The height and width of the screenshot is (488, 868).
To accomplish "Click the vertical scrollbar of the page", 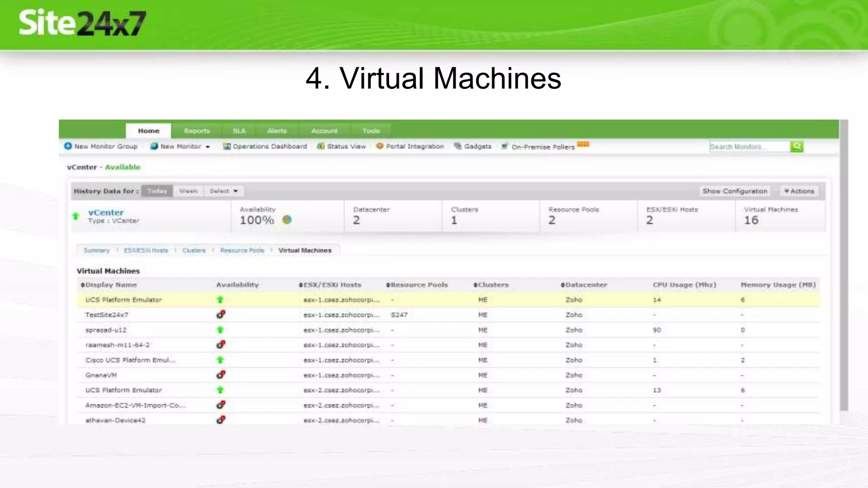I will tap(844, 265).
